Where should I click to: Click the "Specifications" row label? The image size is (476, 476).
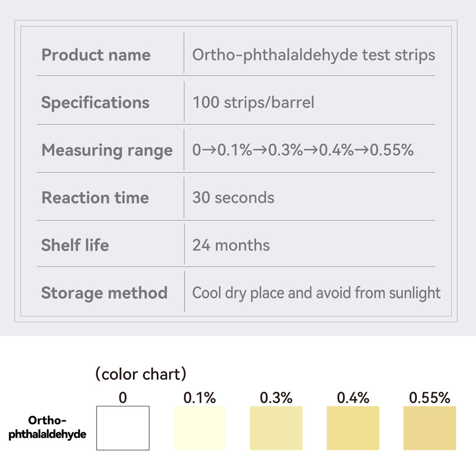95,102
